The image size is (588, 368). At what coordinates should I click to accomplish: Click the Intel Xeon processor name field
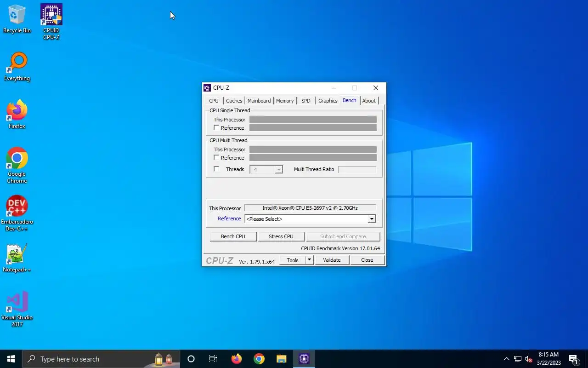pos(310,208)
